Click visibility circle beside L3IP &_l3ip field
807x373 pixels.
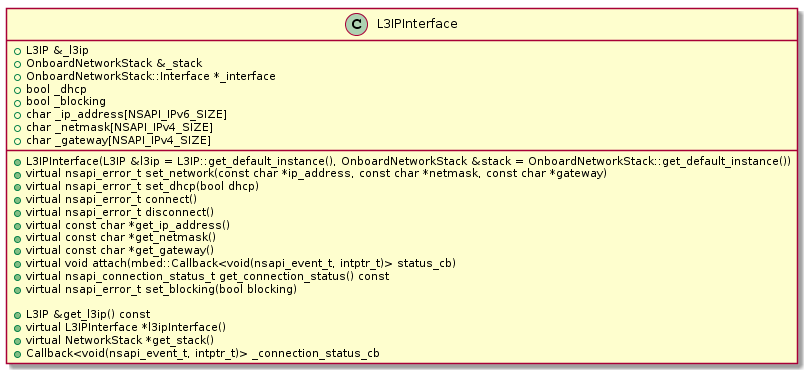(17, 51)
